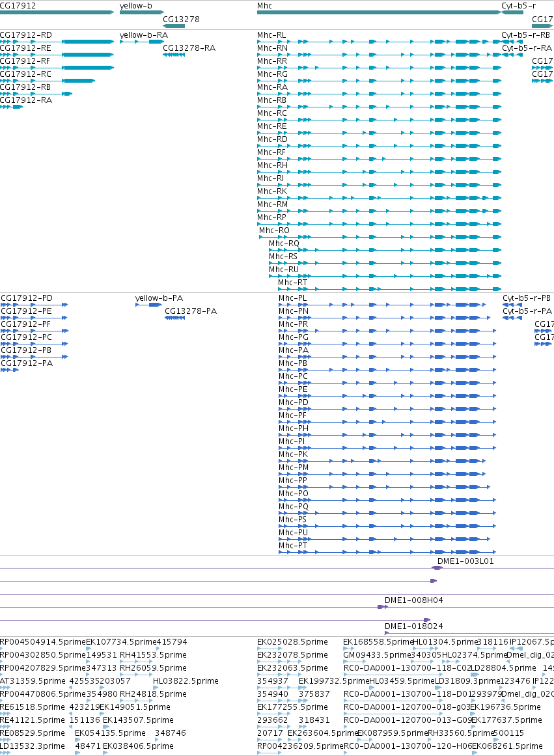Viewport: 554px width, 756px height.
Task: Select EST AT31359.5prime
Action: point(33,681)
